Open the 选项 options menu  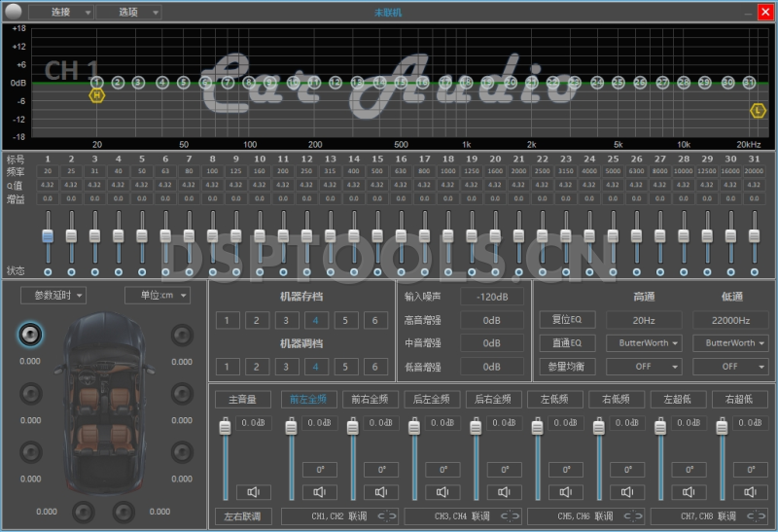[x=128, y=12]
